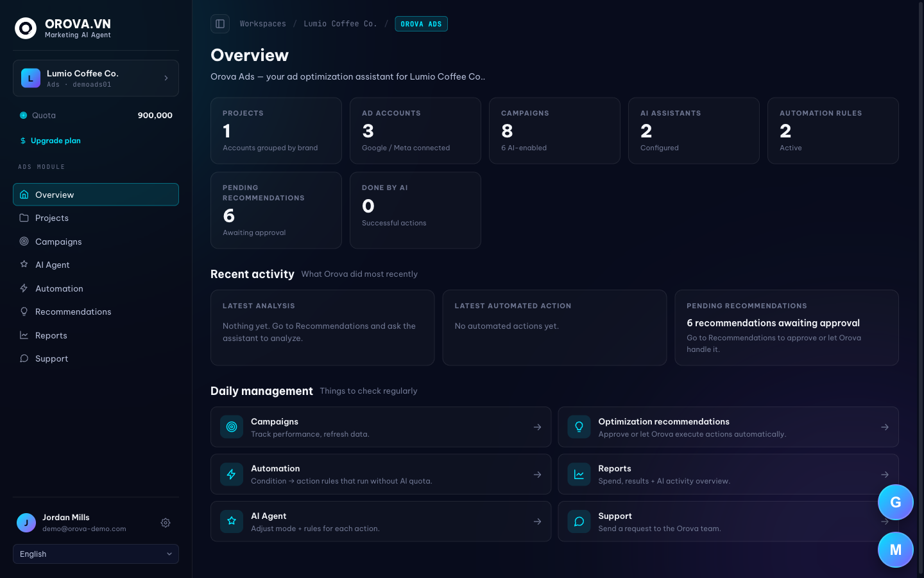Click the AI Agent card arrow icon

538,521
